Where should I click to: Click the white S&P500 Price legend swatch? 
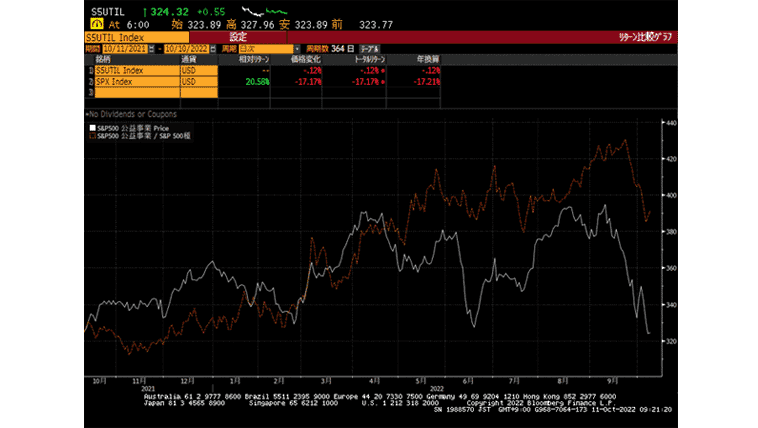(x=90, y=128)
